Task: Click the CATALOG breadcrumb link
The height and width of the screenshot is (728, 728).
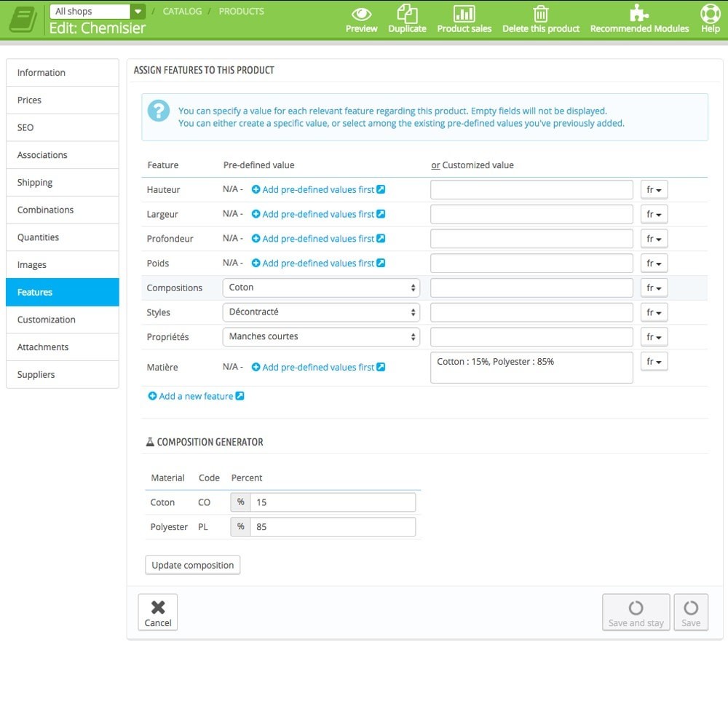Action: tap(182, 11)
